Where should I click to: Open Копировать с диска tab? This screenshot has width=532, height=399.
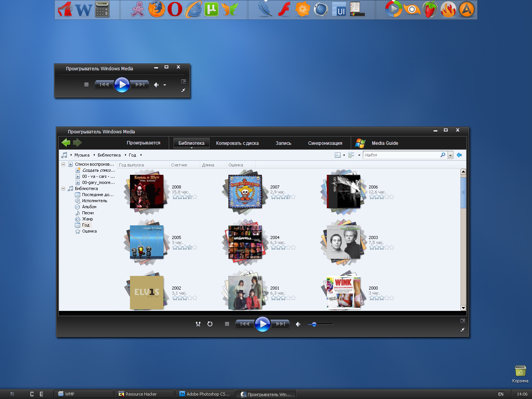[237, 143]
